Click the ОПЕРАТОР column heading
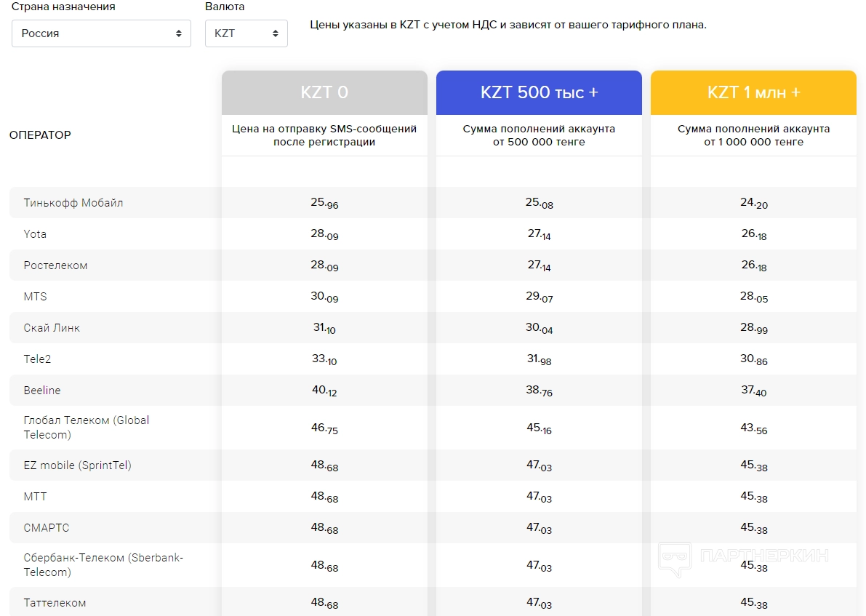The height and width of the screenshot is (616, 866). pyautogui.click(x=40, y=135)
